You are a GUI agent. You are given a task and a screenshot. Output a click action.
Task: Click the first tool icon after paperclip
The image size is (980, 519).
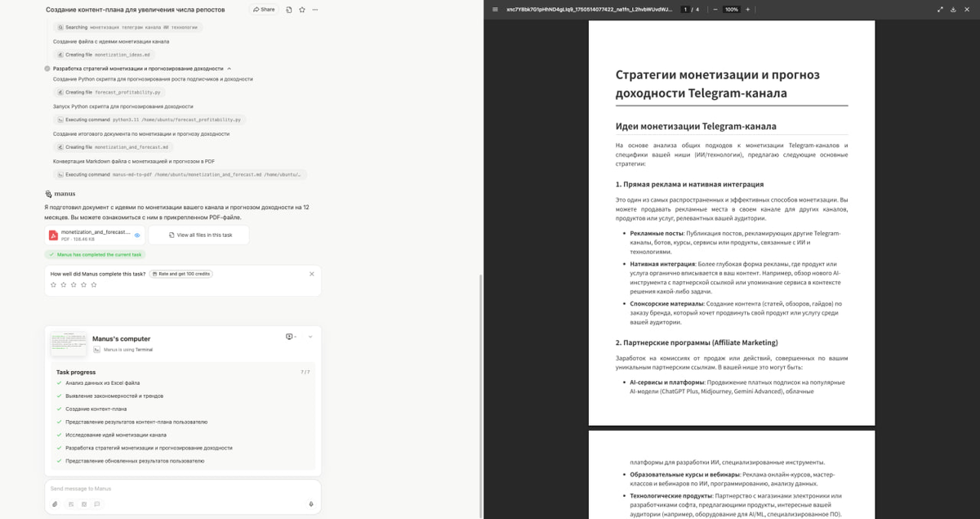pyautogui.click(x=71, y=504)
